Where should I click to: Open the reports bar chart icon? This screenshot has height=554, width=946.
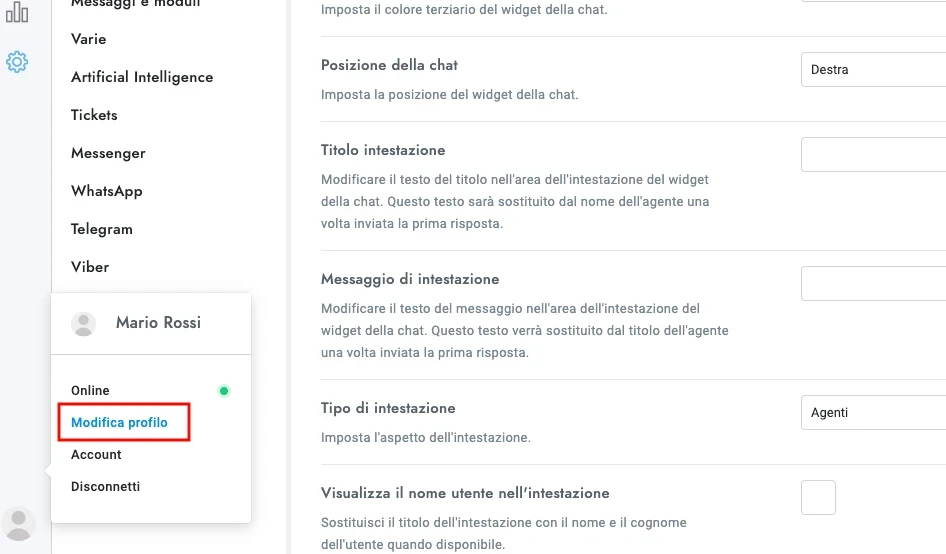(x=17, y=12)
